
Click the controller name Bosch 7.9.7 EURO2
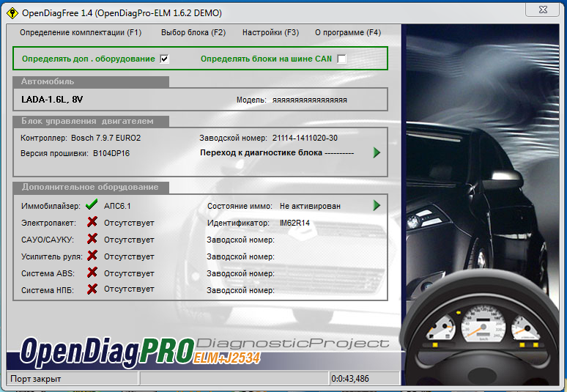pyautogui.click(x=106, y=138)
